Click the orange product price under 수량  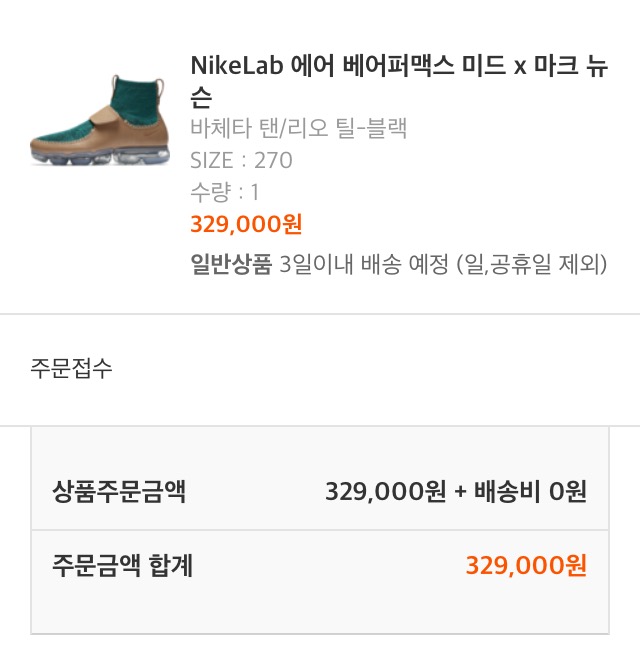pos(246,224)
